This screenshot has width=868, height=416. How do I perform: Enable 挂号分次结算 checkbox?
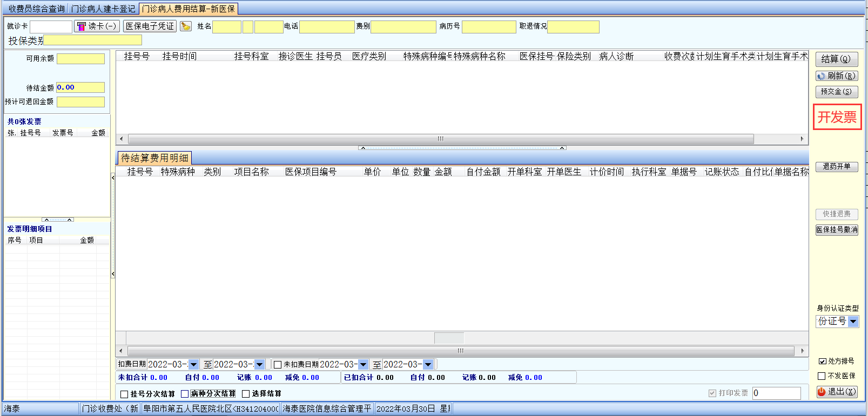(x=124, y=394)
